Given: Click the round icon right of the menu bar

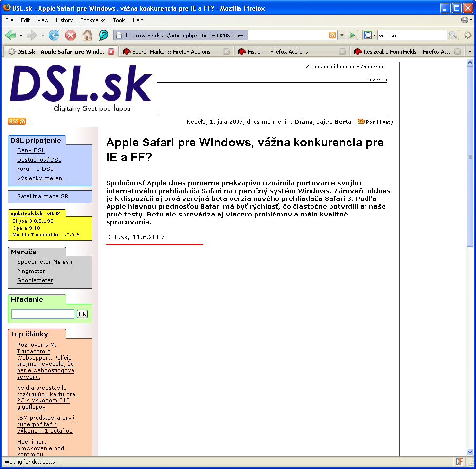Looking at the screenshot, I should (x=465, y=20).
